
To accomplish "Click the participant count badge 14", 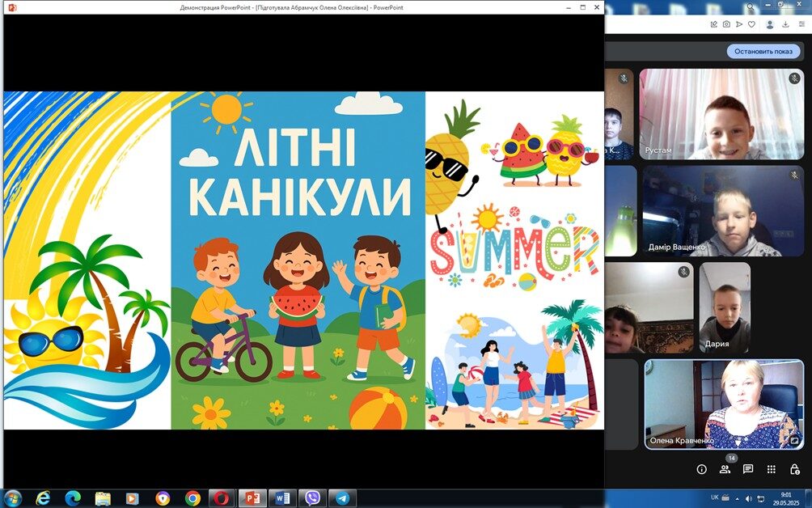I will pos(731,458).
